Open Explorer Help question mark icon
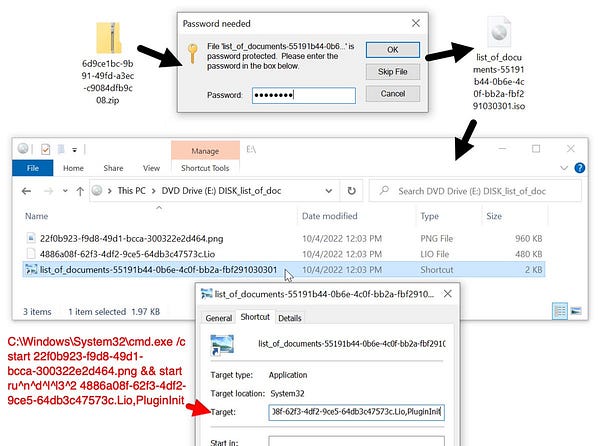 (x=580, y=168)
